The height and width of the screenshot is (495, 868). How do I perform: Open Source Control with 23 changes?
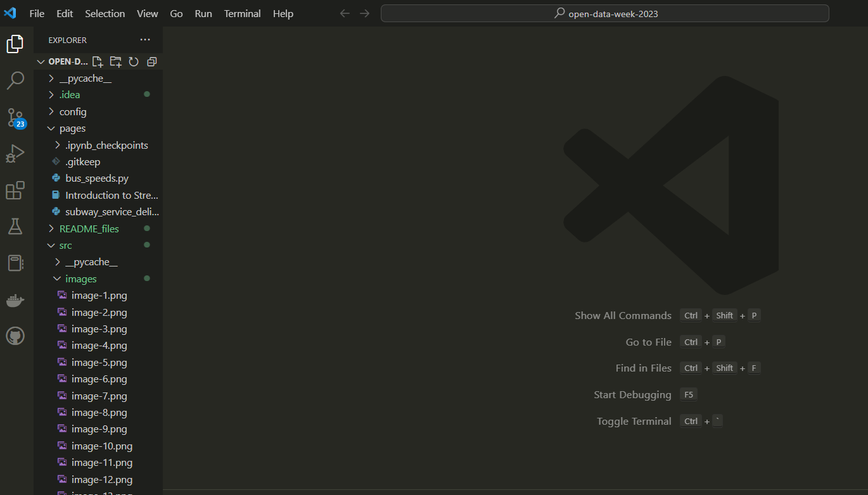pos(15,118)
